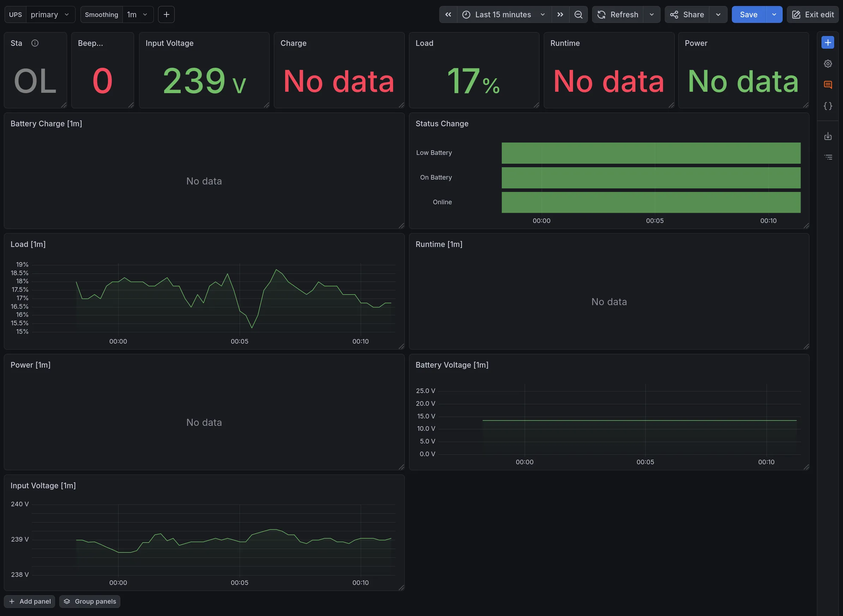Click resize handle of Charge stat panel
Image resolution: width=843 pixels, height=616 pixels.
(x=402, y=105)
